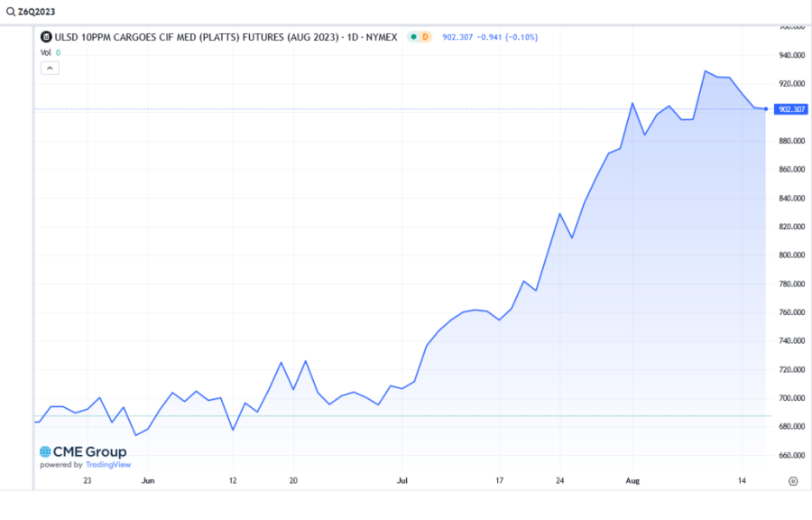The width and height of the screenshot is (812, 520).
Task: Click the −0.941 (−0.10%) change value
Action: (x=507, y=37)
